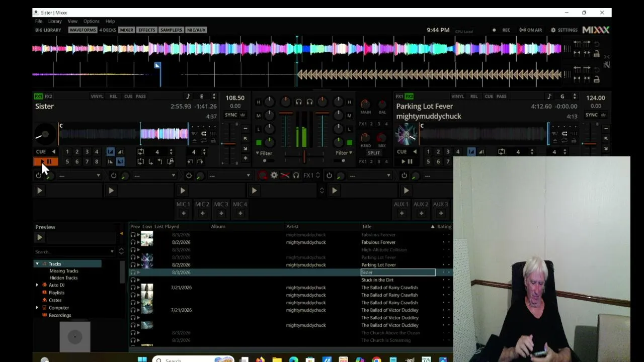This screenshot has width=644, height=362.
Task: Click the power icon of the first effect slot
Action: [x=39, y=175]
